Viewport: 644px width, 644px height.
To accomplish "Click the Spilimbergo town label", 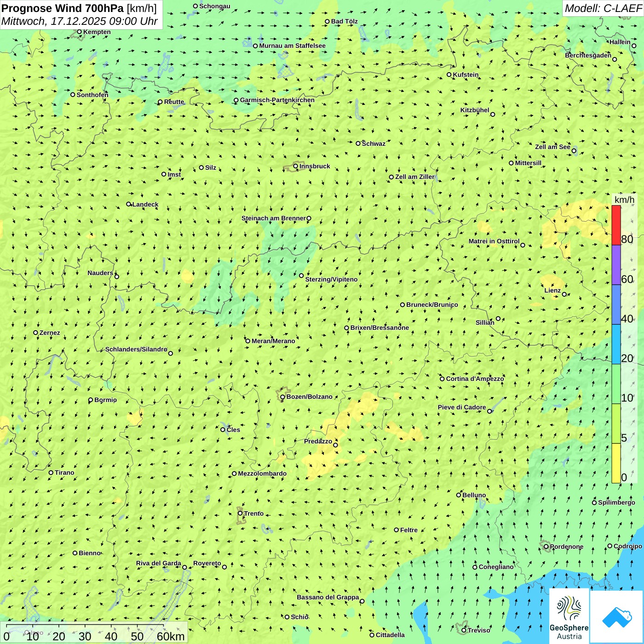I will coord(616,502).
